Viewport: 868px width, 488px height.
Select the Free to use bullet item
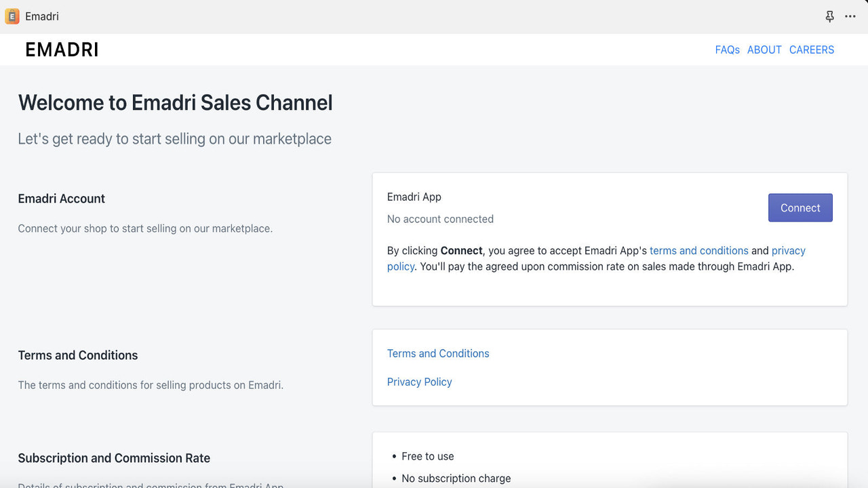[428, 456]
